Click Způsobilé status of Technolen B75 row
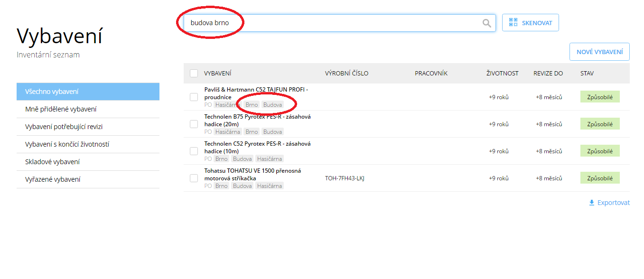This screenshot has height=279, width=644. coord(600,124)
